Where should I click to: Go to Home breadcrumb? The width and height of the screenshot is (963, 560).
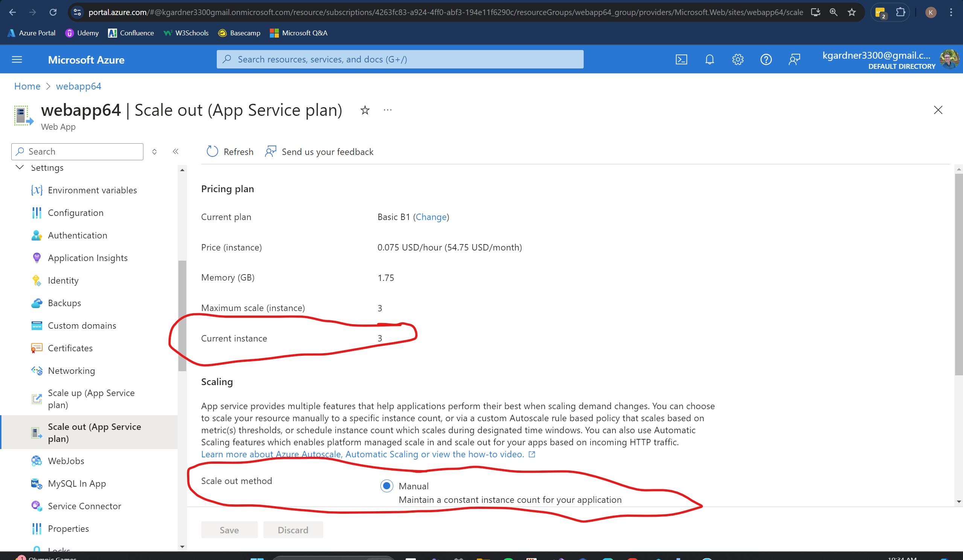tap(27, 86)
